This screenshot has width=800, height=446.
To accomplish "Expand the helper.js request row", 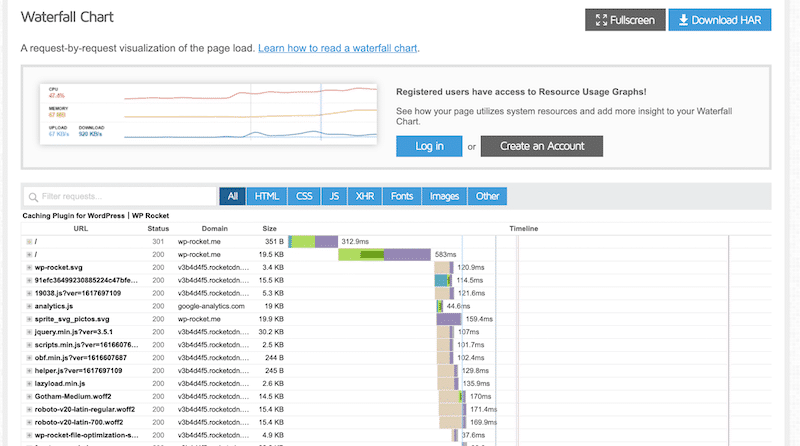I will [29, 370].
